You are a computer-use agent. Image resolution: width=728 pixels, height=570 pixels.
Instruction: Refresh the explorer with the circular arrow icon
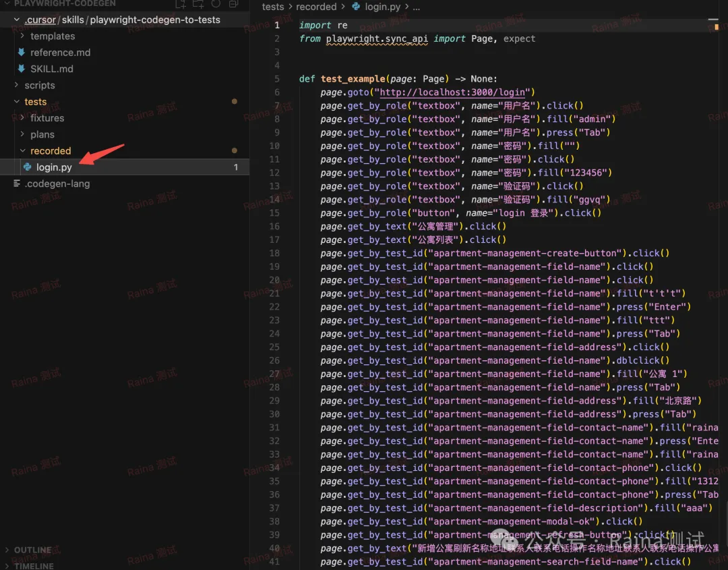coord(216,4)
